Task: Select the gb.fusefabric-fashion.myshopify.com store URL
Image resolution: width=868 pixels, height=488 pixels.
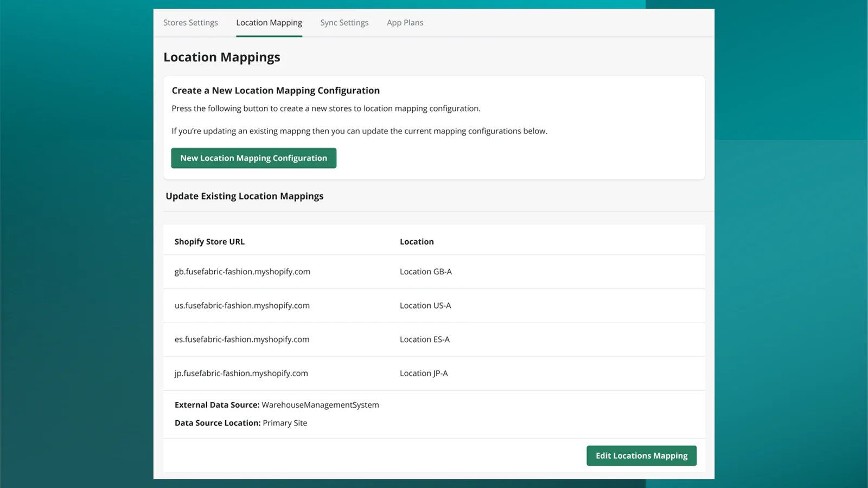Action: pyautogui.click(x=242, y=272)
